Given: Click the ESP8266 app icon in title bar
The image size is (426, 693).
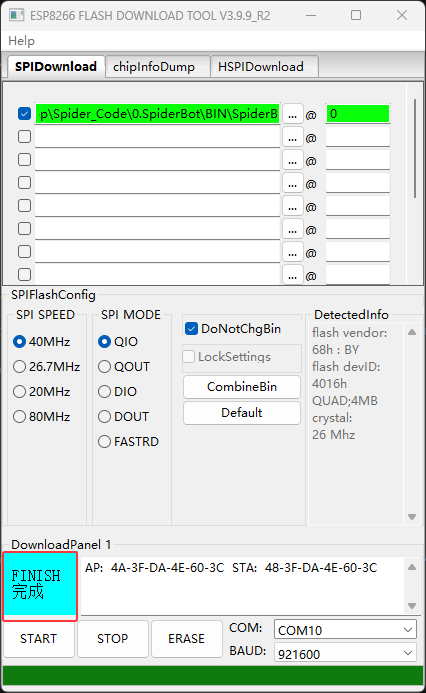Looking at the screenshot, I should pyautogui.click(x=16, y=15).
